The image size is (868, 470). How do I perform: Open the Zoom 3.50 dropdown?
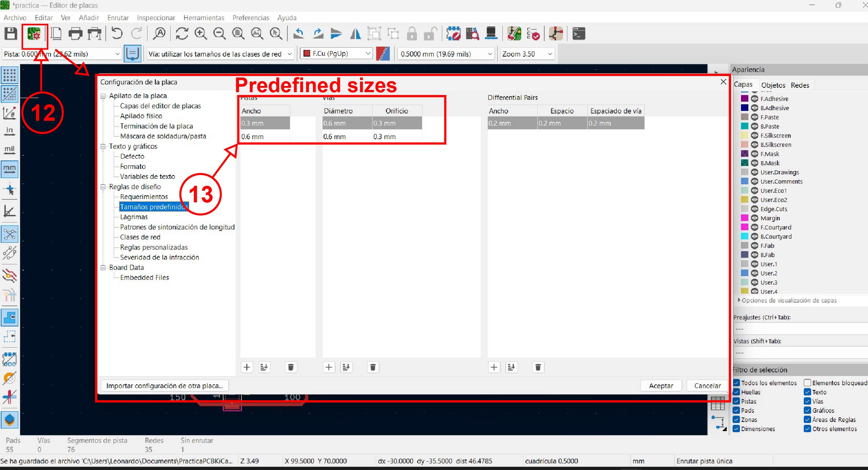coord(527,54)
